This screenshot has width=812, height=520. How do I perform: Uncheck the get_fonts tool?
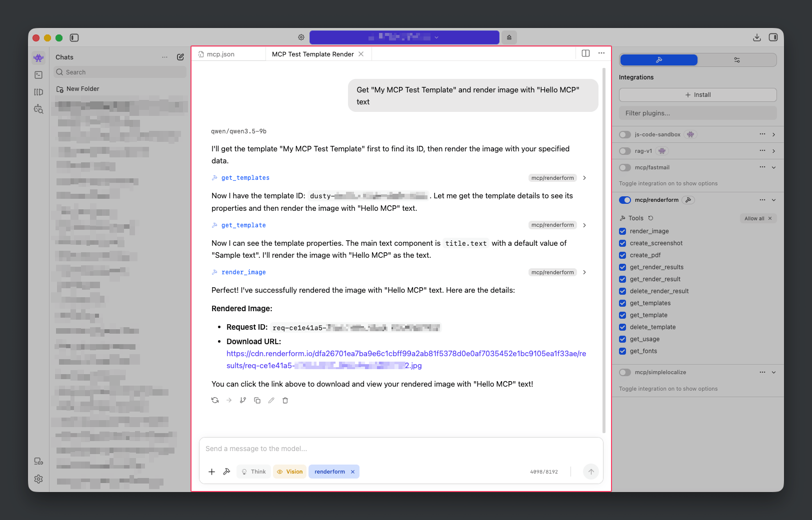coord(622,351)
